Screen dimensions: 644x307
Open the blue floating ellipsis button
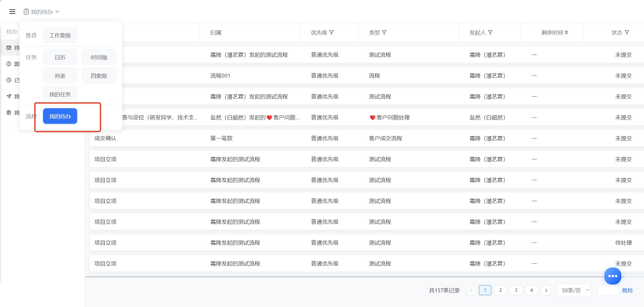613,276
